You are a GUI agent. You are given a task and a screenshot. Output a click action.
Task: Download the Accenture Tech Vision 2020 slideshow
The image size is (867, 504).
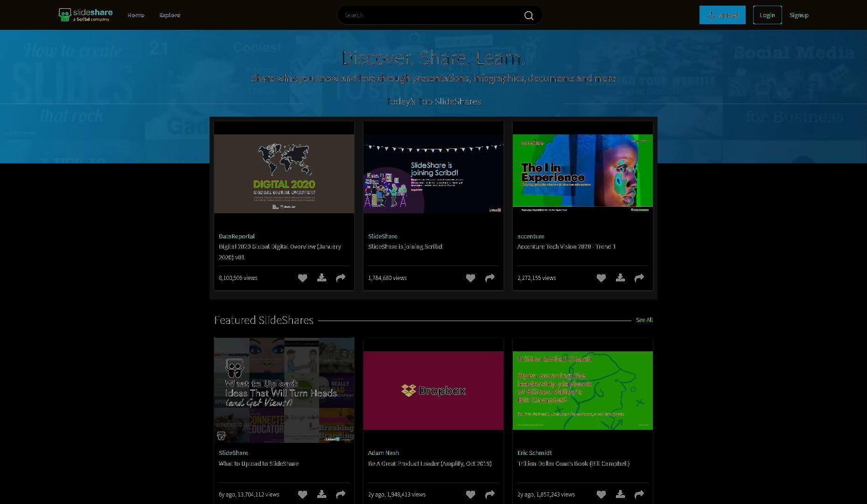coord(620,278)
